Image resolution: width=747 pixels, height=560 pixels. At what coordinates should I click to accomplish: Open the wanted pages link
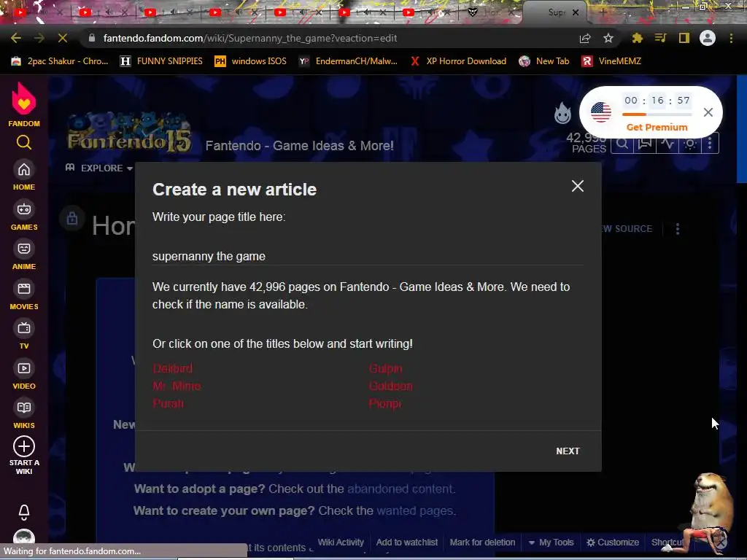coord(415,510)
